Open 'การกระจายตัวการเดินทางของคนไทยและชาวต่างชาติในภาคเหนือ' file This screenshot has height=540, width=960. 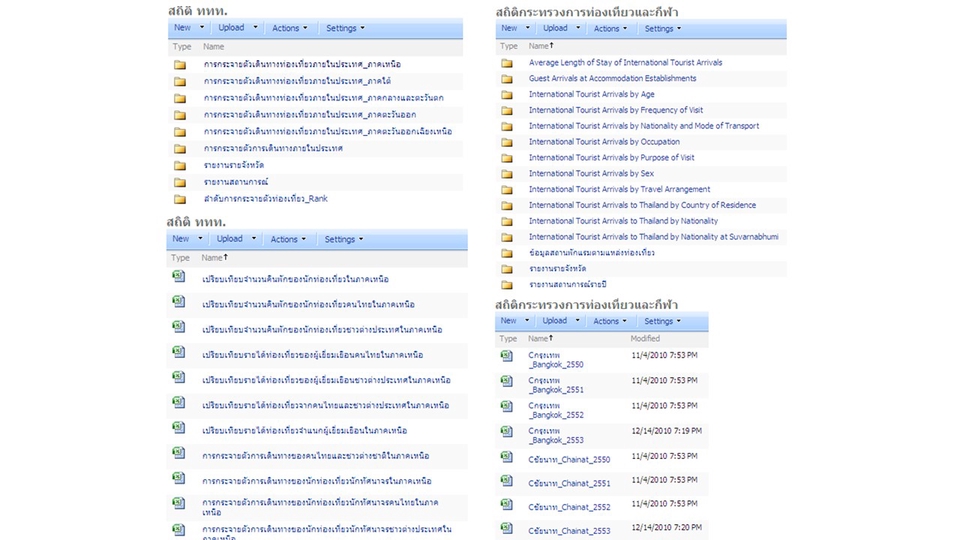[315, 456]
